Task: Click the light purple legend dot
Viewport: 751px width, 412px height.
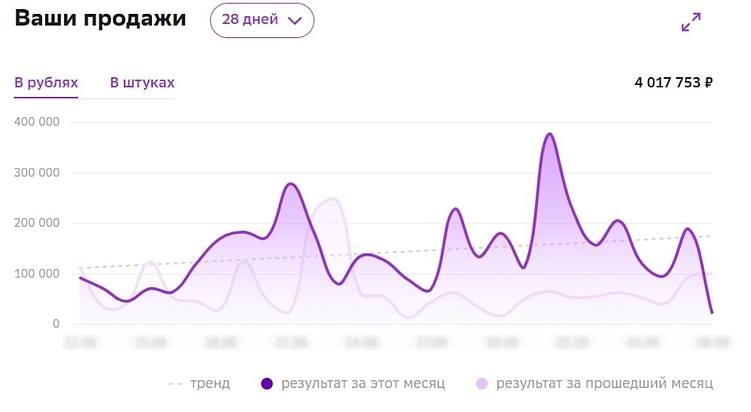Action: point(482,383)
